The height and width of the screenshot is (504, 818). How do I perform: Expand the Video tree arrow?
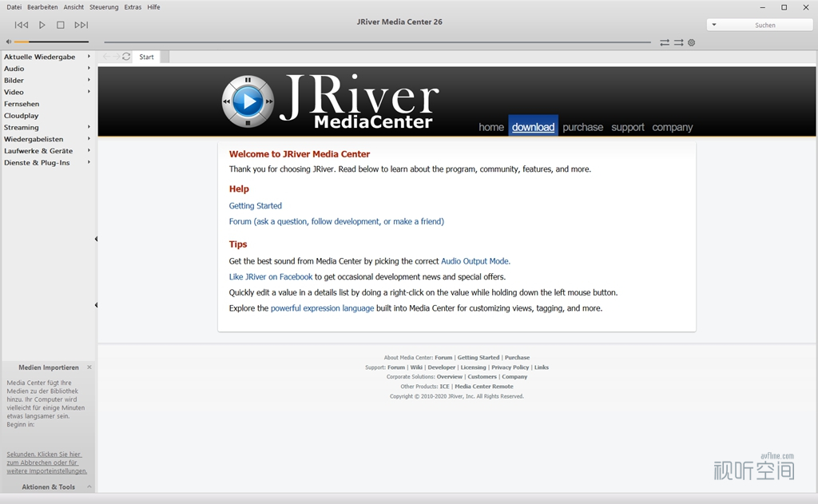(x=89, y=92)
